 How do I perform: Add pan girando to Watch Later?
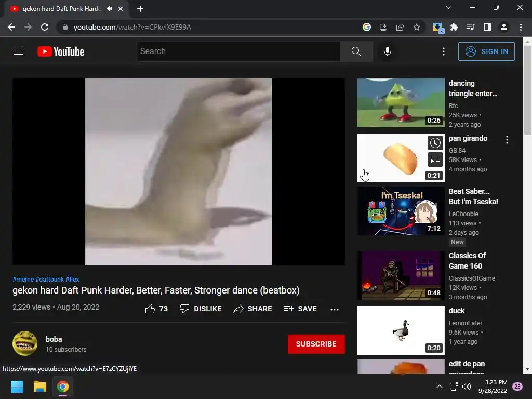[x=435, y=143]
